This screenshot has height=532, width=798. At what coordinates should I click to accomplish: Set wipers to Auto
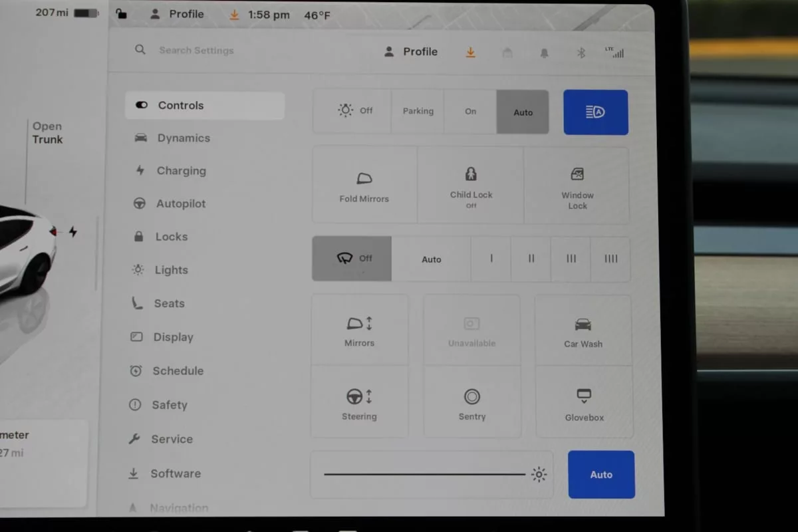pyautogui.click(x=431, y=259)
